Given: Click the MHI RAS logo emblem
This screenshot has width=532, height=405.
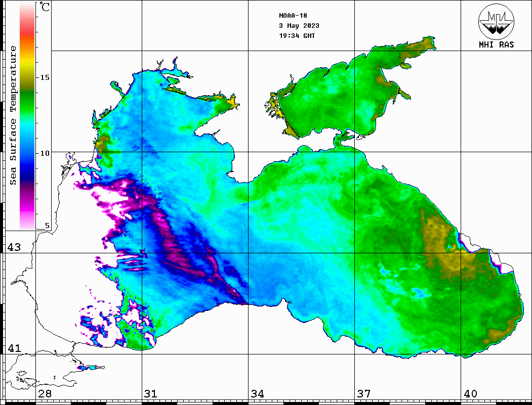Looking at the screenshot, I should [x=497, y=21].
